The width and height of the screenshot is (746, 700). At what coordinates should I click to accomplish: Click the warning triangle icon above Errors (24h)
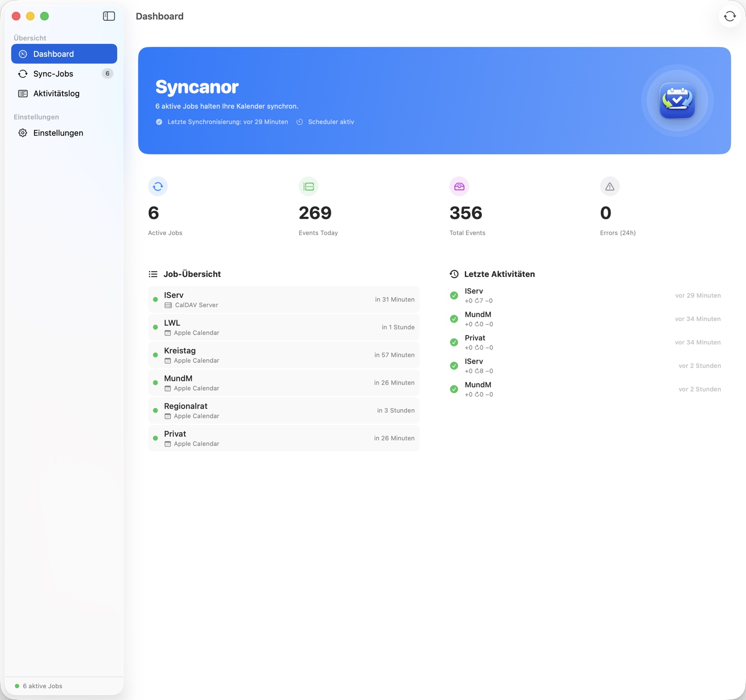tap(609, 186)
